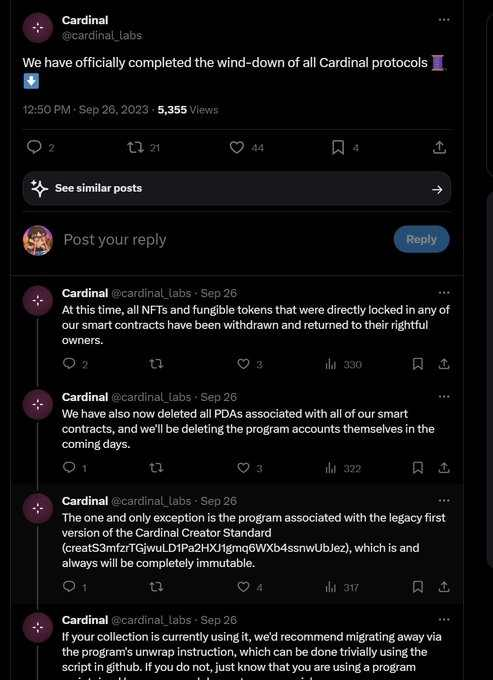Share the reply with 317 views
The width and height of the screenshot is (493, 680).
[444, 587]
